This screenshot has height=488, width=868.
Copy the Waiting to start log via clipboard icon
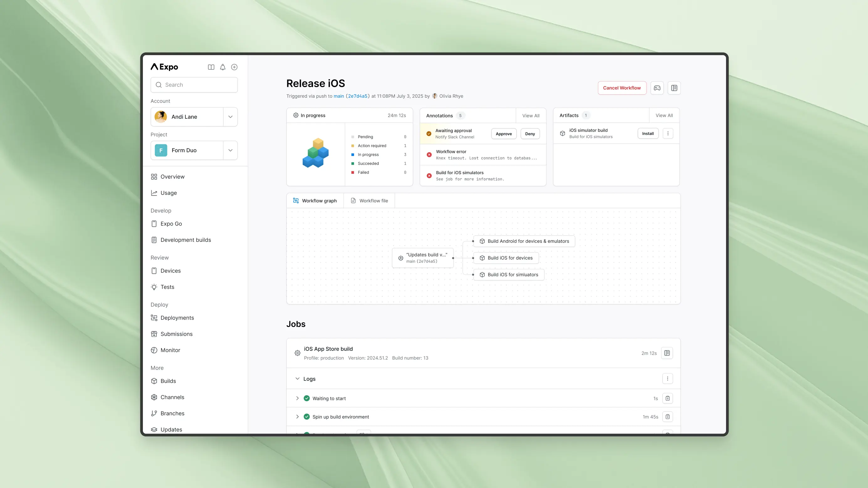point(667,398)
